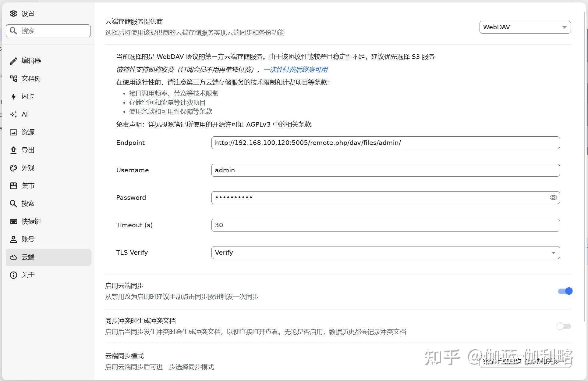Disable the 启用云端同步 cloud sync switch
Viewport: 588px width, 381px height.
tap(565, 291)
